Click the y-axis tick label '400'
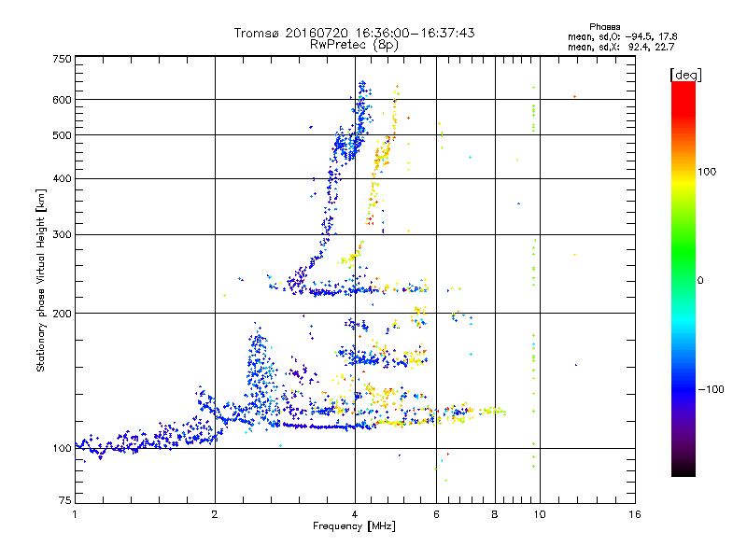The height and width of the screenshot is (560, 747). pyautogui.click(x=62, y=178)
